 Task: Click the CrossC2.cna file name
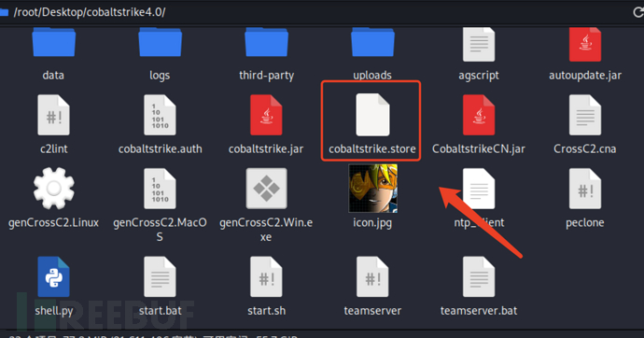click(x=585, y=148)
